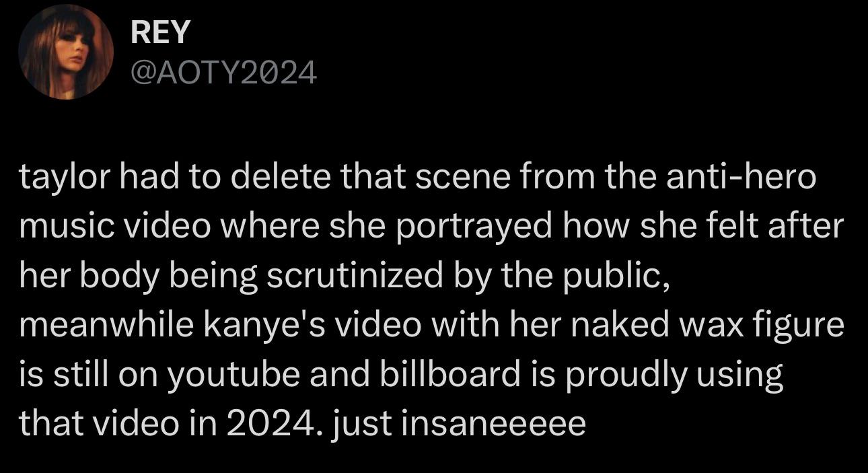Click the word "taylor" in the tweet
The image size is (868, 473).
click(61, 177)
